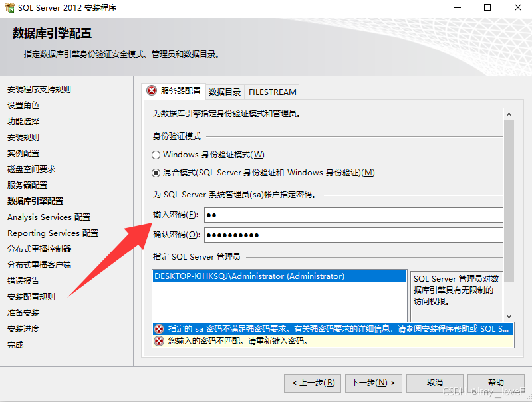Select Windows 身份验证模式 radio button

156,155
